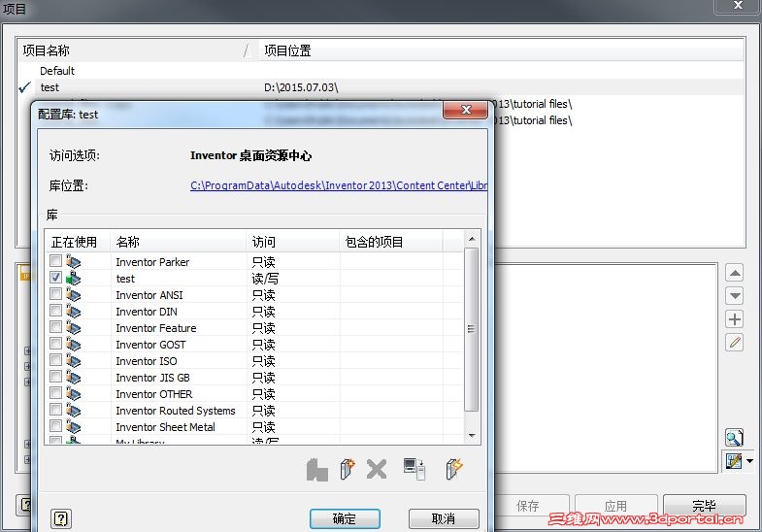This screenshot has width=762, height=532.
Task: Click the library icon next to Inventor OTHER
Action: (74, 394)
